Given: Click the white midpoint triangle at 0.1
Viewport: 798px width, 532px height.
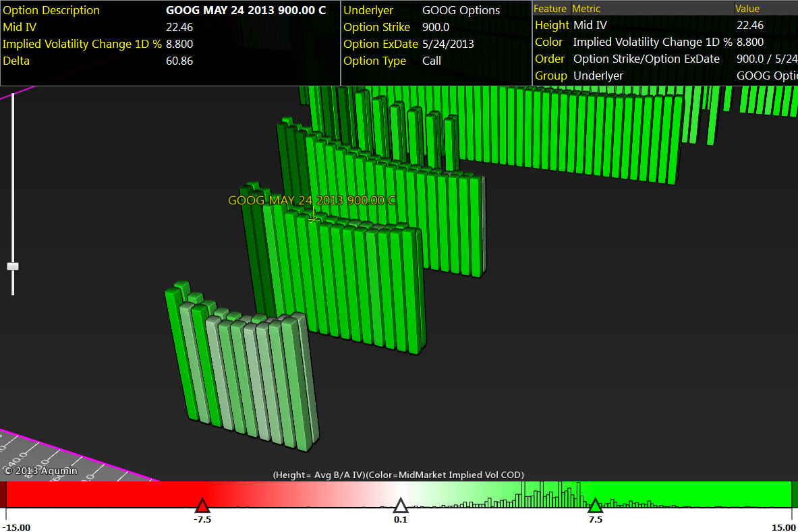Looking at the screenshot, I should pyautogui.click(x=401, y=506).
